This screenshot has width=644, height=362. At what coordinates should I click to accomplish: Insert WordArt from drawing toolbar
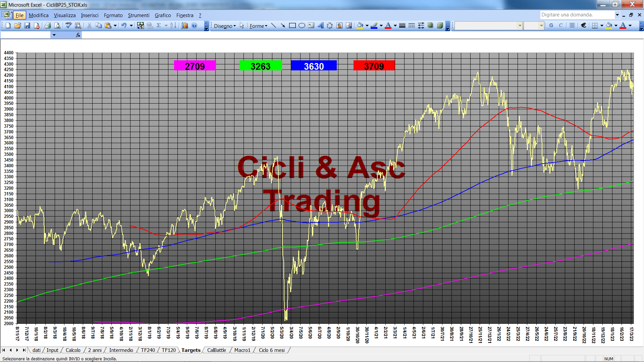(321, 25)
